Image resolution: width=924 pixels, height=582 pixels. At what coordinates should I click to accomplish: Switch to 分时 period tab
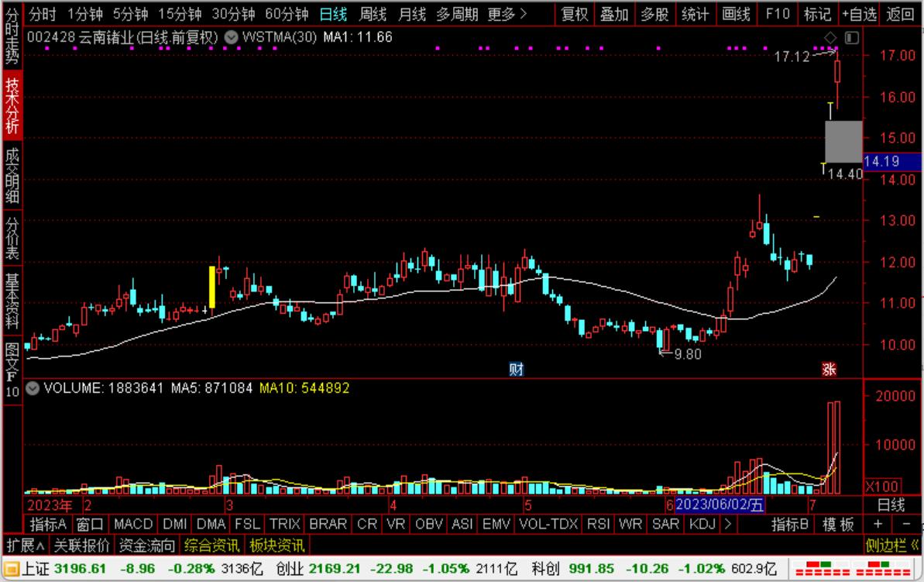43,14
